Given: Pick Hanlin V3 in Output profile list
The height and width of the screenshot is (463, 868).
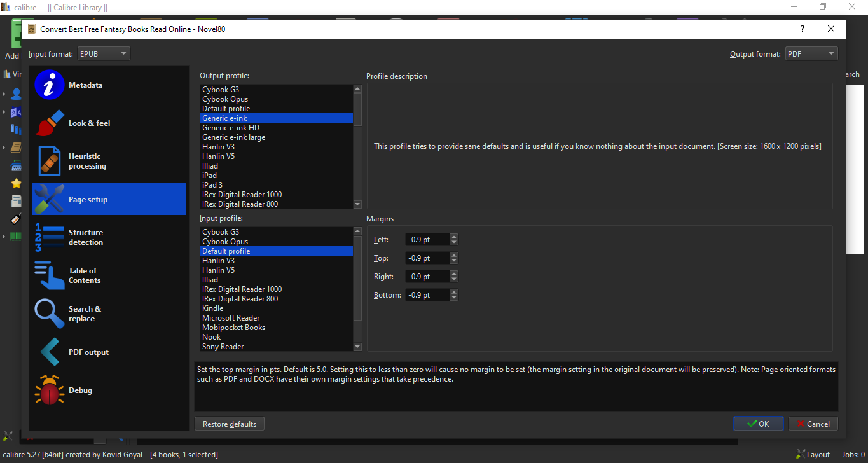Looking at the screenshot, I should pos(277,147).
